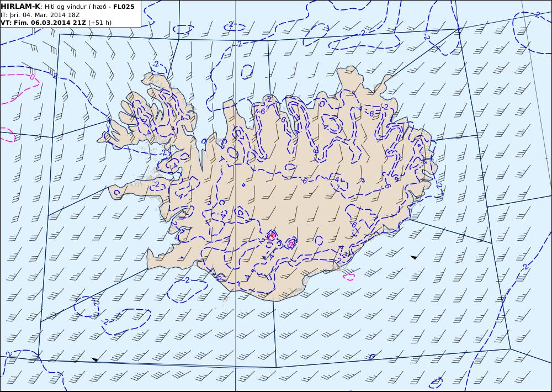The image size is (552, 392).
Task: Click the HIRLAM-K model name in the header
Action: click(x=20, y=7)
